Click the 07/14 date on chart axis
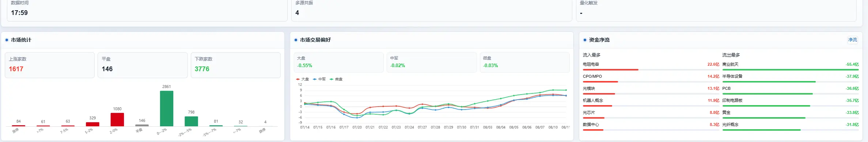Image resolution: width=868 pixels, height=142 pixels. (x=305, y=127)
